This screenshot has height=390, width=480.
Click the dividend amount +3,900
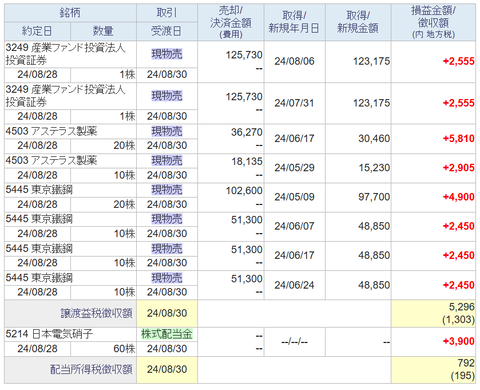(x=458, y=341)
